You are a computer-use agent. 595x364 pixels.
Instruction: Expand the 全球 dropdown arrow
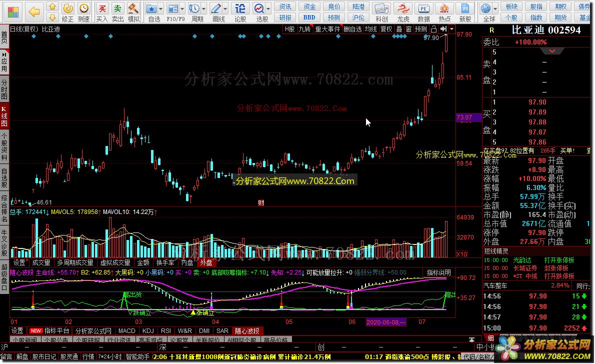(495, 8)
